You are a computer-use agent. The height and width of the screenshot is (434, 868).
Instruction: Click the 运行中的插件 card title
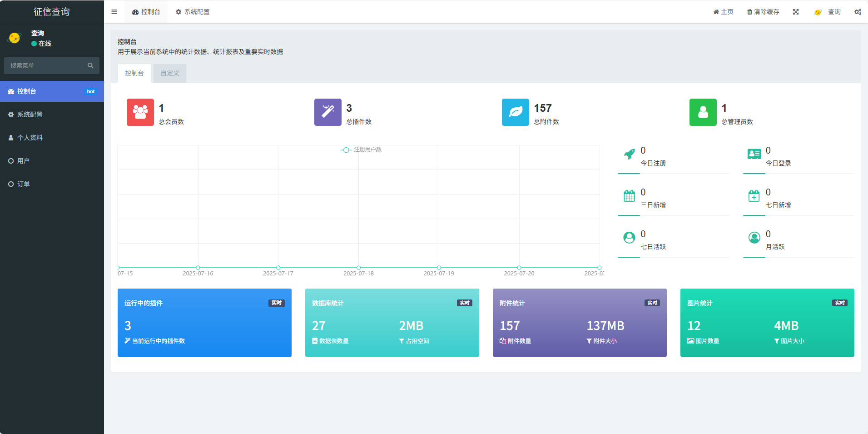tap(144, 303)
